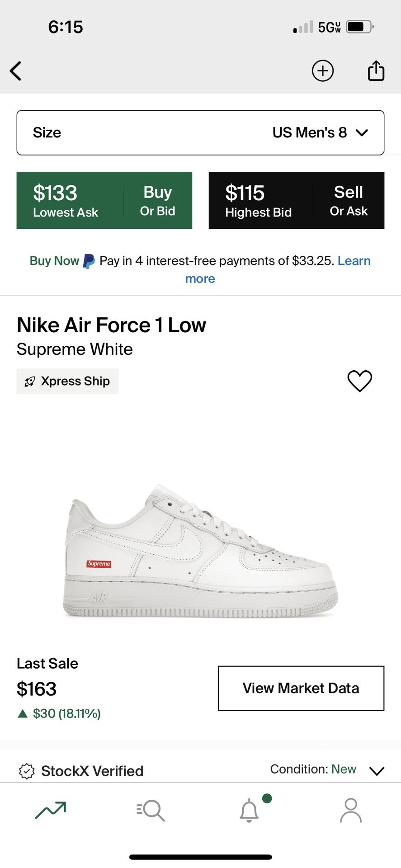The width and height of the screenshot is (401, 868).
Task: Tap the plus circle add icon
Action: 322,71
